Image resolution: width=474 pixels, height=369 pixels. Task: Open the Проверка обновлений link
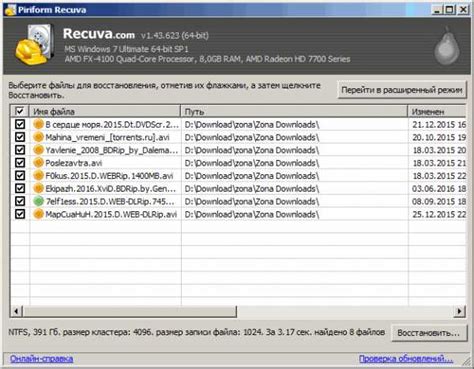406,359
